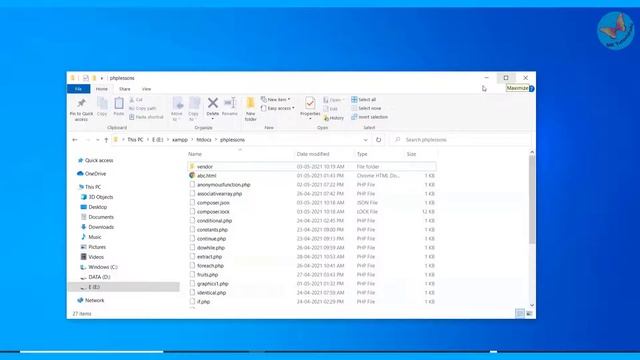
Task: Click This PC in the address path
Action: pyautogui.click(x=135, y=140)
